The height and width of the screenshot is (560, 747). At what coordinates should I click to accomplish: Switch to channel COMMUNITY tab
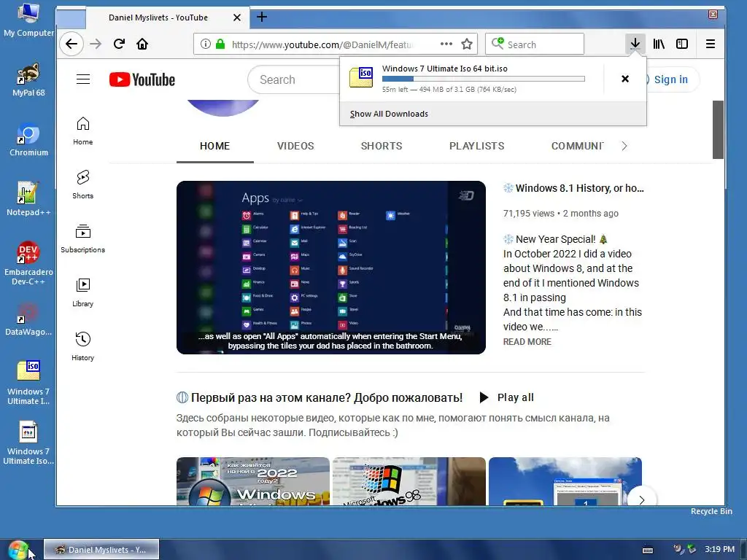[x=578, y=146]
